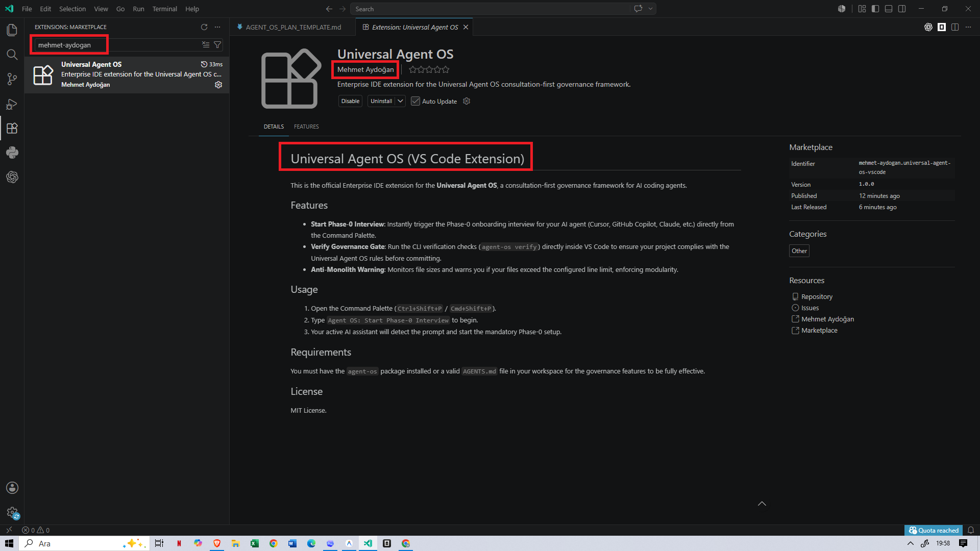Open the Run and Debug view
980x551 pixels.
12,104
